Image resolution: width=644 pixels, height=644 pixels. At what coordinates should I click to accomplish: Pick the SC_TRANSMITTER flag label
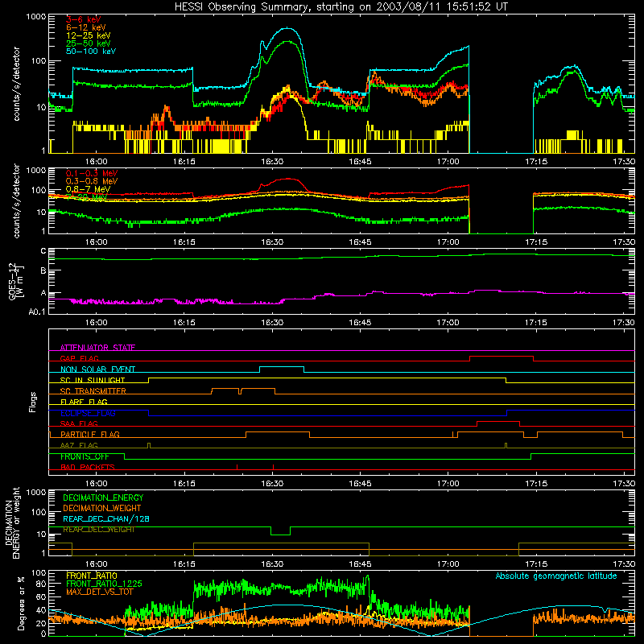tap(93, 390)
